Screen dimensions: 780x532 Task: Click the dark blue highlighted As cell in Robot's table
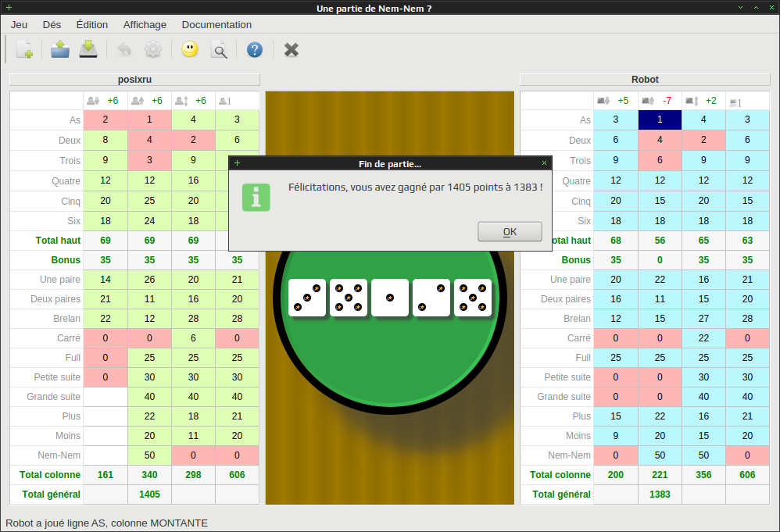coord(660,120)
